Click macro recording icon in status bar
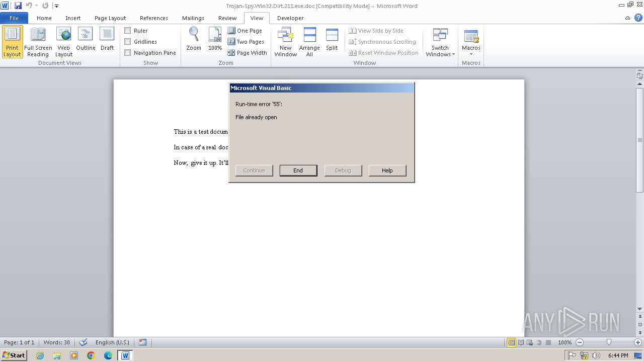 [x=143, y=342]
